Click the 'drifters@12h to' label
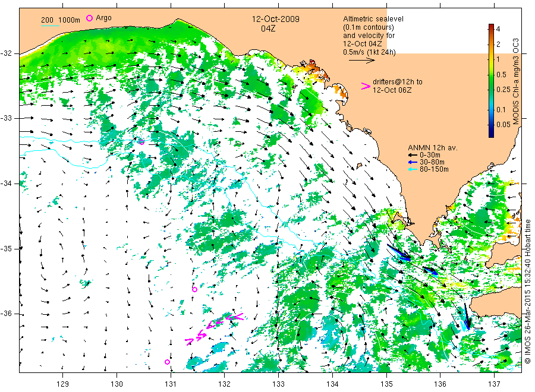535x392 pixels. 398,82
